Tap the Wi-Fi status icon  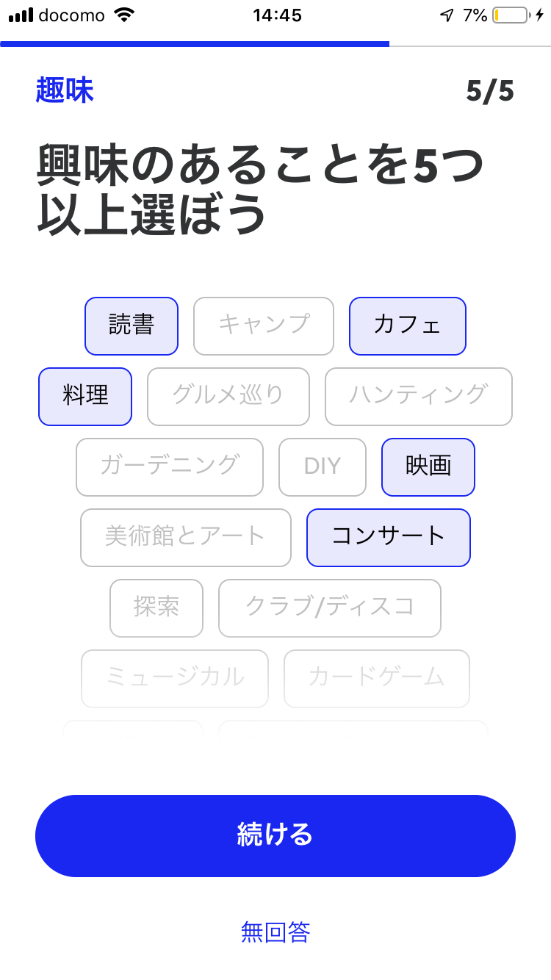126,15
